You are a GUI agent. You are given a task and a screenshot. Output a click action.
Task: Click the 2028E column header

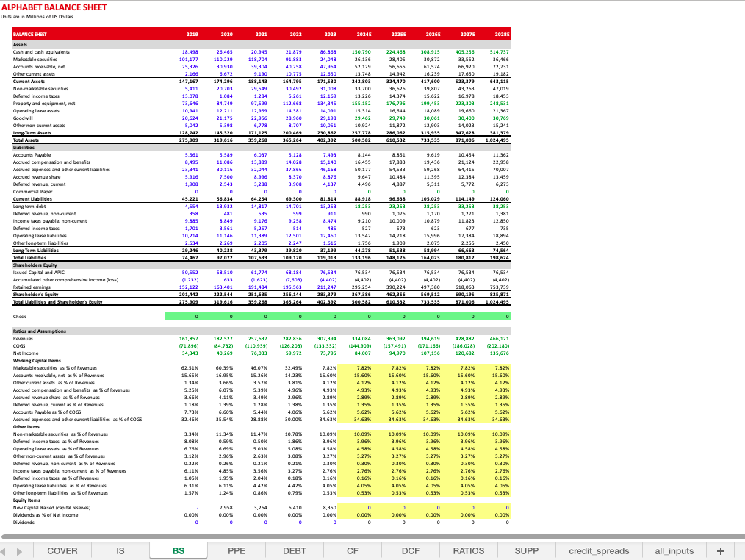click(x=502, y=35)
